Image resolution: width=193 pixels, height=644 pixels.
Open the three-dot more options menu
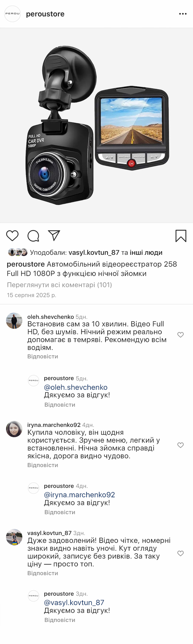tap(183, 14)
